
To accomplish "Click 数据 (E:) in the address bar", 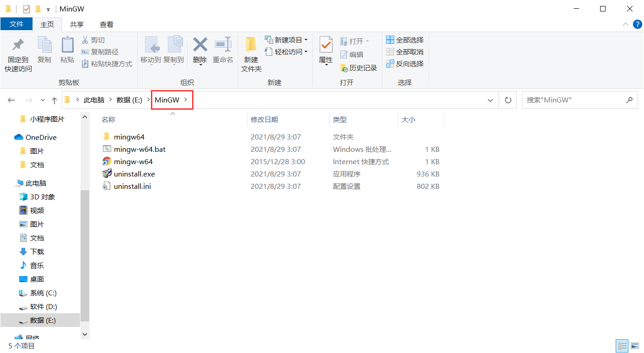I will click(x=129, y=100).
